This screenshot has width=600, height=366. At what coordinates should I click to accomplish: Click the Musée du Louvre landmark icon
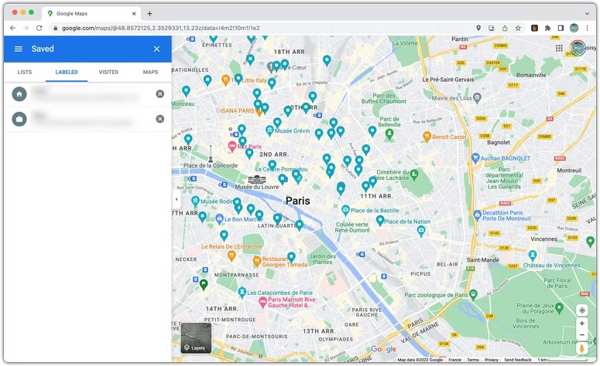pyautogui.click(x=257, y=180)
